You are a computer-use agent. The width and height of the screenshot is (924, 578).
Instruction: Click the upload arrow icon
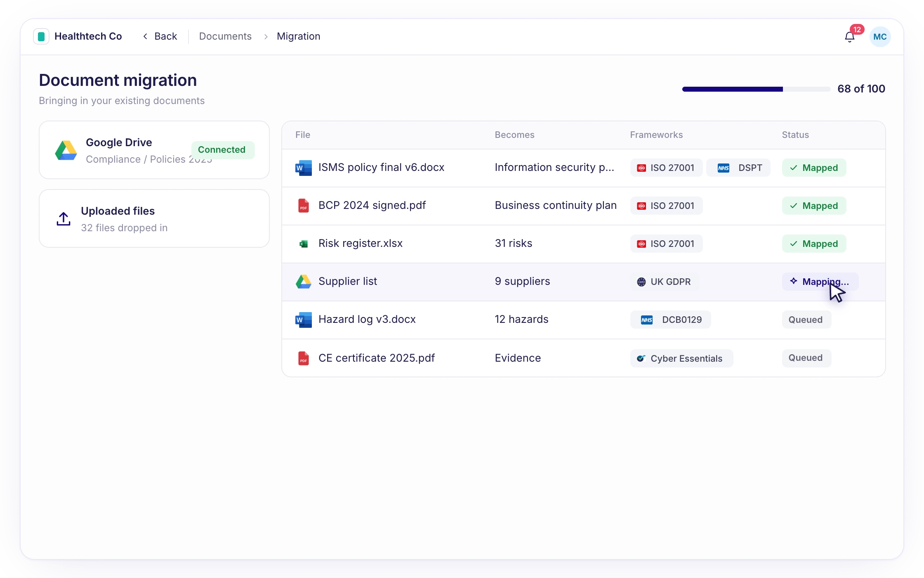(x=64, y=219)
